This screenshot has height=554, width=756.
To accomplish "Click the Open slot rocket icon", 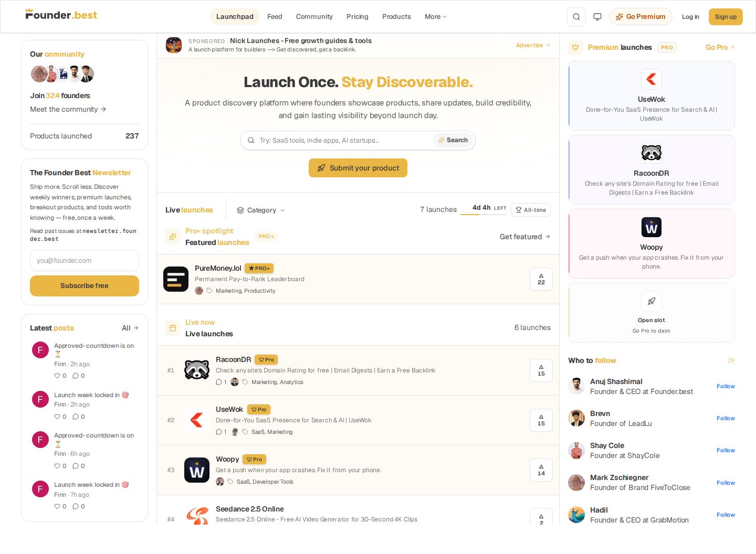I will coord(652,301).
